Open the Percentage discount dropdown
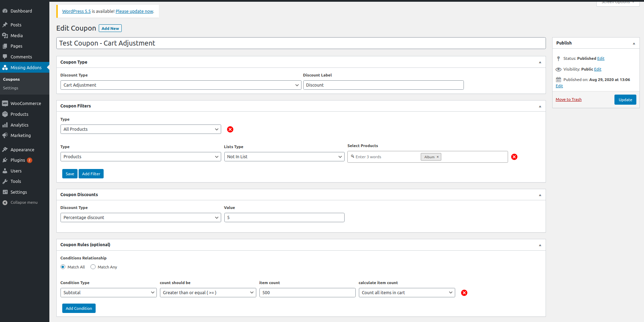The image size is (644, 322). pyautogui.click(x=141, y=218)
